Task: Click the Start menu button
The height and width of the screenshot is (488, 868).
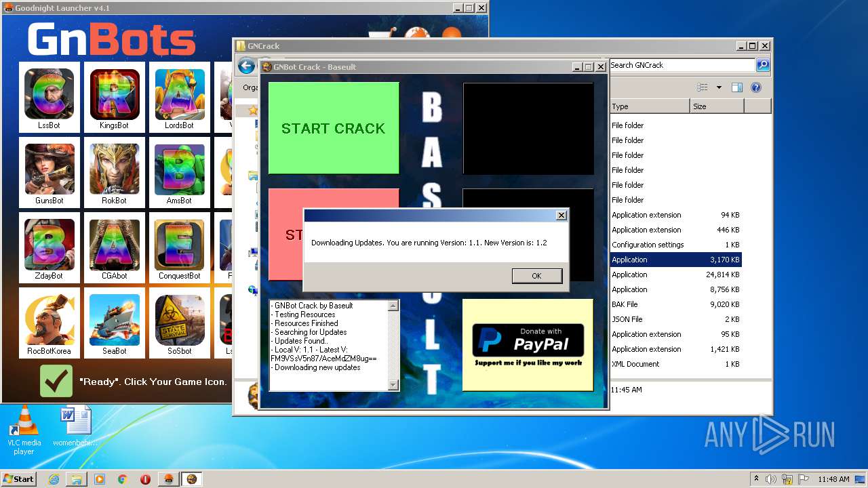Action: pyautogui.click(x=18, y=479)
